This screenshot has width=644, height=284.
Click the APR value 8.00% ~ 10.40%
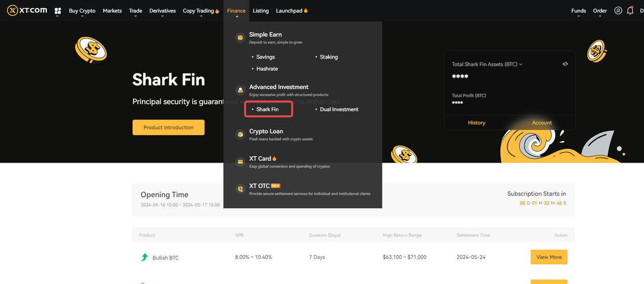[254, 257]
